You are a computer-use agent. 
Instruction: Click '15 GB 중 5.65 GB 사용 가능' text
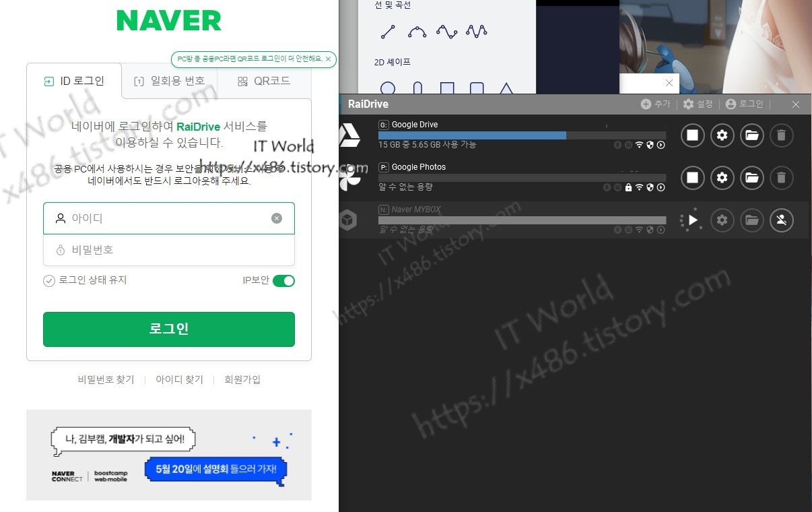[x=428, y=145]
